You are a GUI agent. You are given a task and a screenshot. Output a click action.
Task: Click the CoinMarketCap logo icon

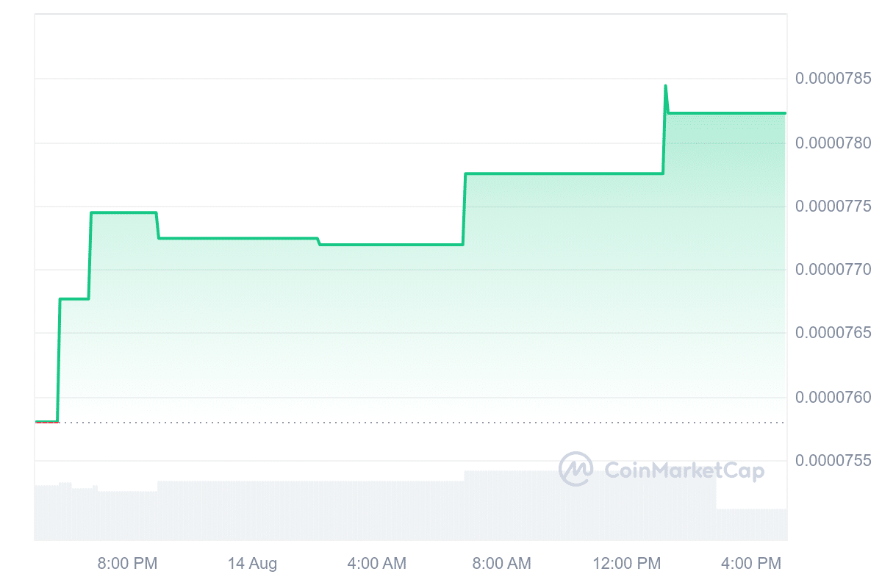tap(576, 469)
